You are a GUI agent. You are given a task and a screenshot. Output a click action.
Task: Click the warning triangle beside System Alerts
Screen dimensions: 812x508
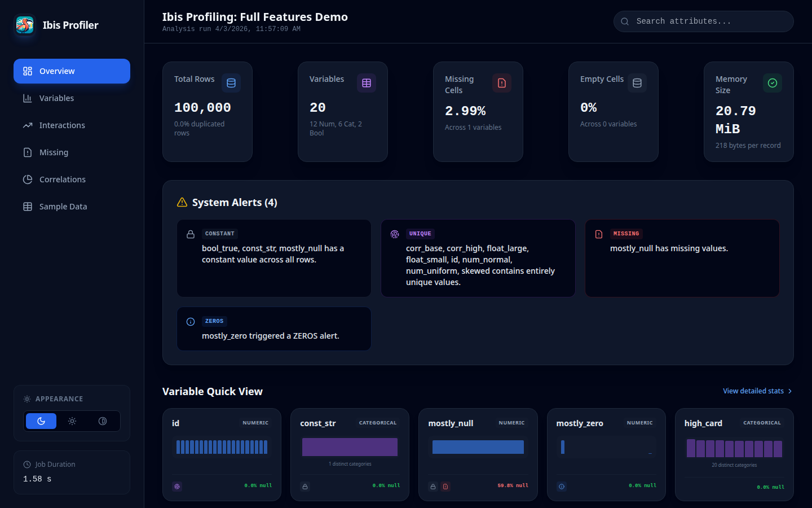click(181, 202)
